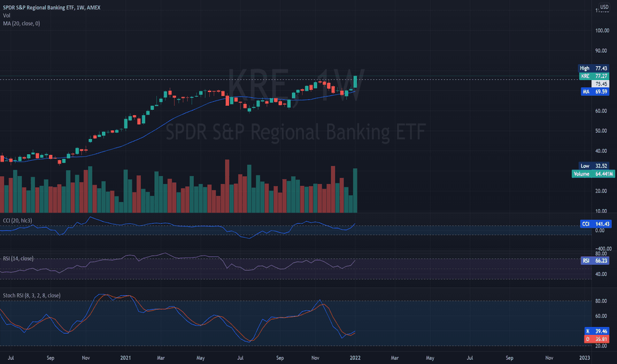Click the -400.00 level on CCI axis

[x=603, y=249]
